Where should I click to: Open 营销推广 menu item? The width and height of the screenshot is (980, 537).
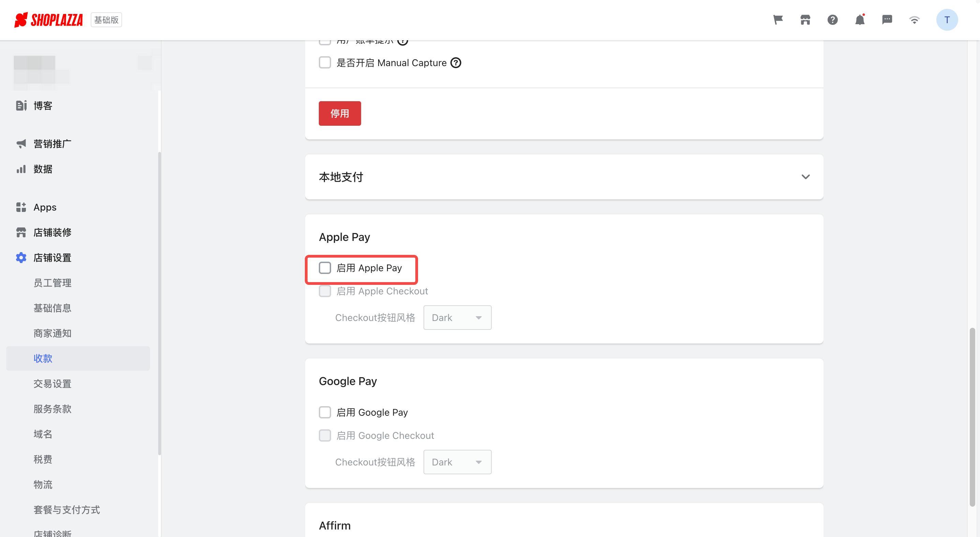click(78, 144)
